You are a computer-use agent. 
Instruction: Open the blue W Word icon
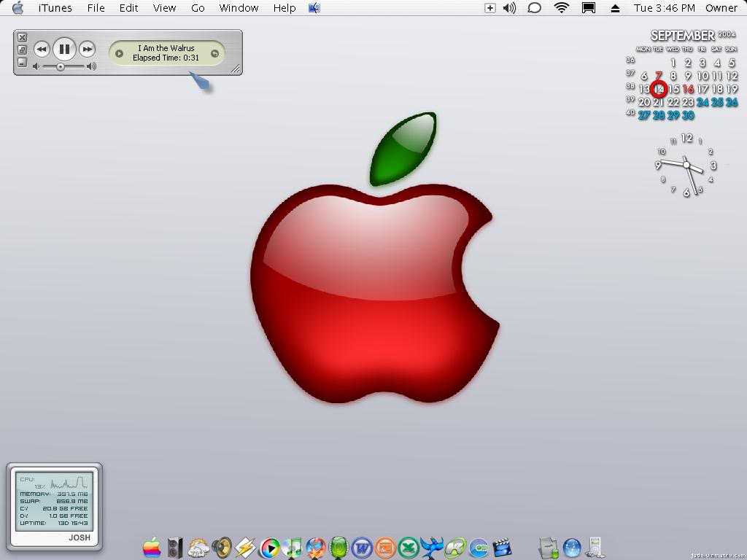click(x=362, y=547)
